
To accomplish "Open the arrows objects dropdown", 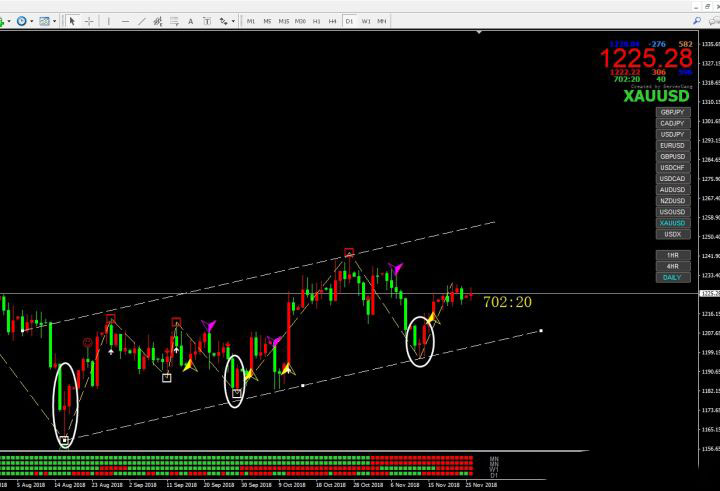I will point(227,21).
